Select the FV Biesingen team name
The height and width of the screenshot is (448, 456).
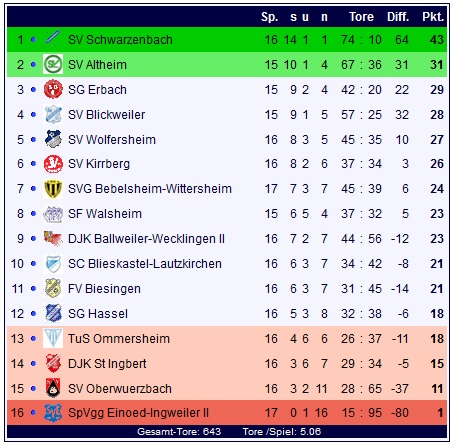pyautogui.click(x=104, y=289)
